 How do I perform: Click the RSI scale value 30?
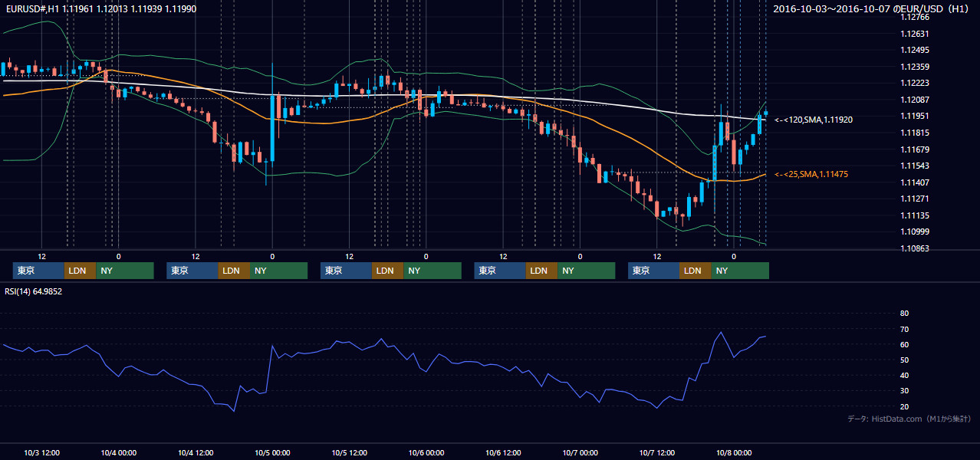tap(904, 390)
